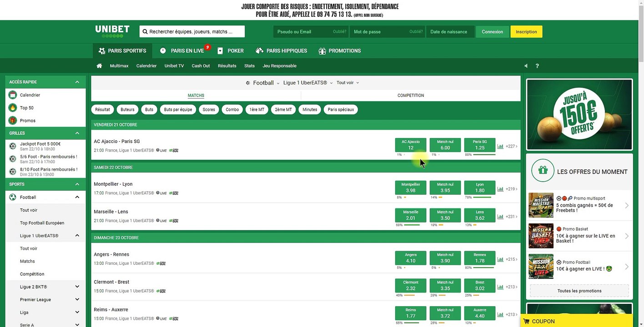Open the Unibet TV link
Screen dimensions: 644x327
point(174,66)
